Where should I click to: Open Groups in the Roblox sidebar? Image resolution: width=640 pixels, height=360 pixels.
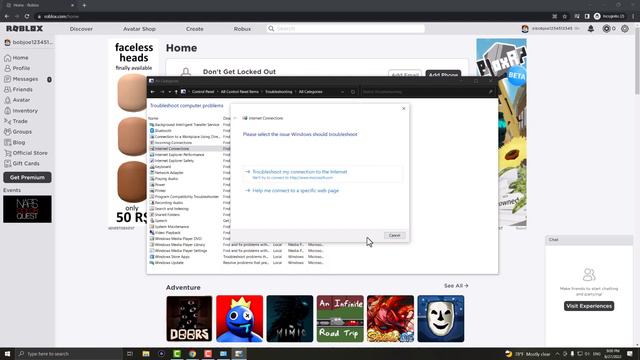click(18, 132)
